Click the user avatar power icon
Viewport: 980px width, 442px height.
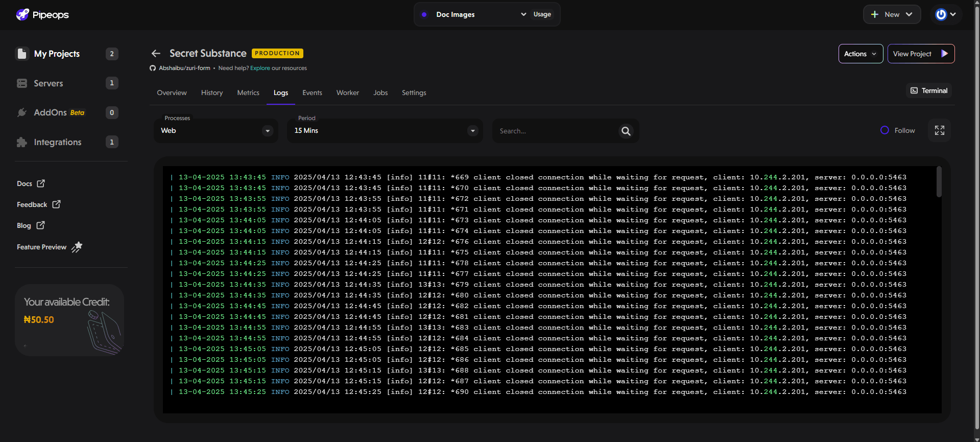(941, 14)
